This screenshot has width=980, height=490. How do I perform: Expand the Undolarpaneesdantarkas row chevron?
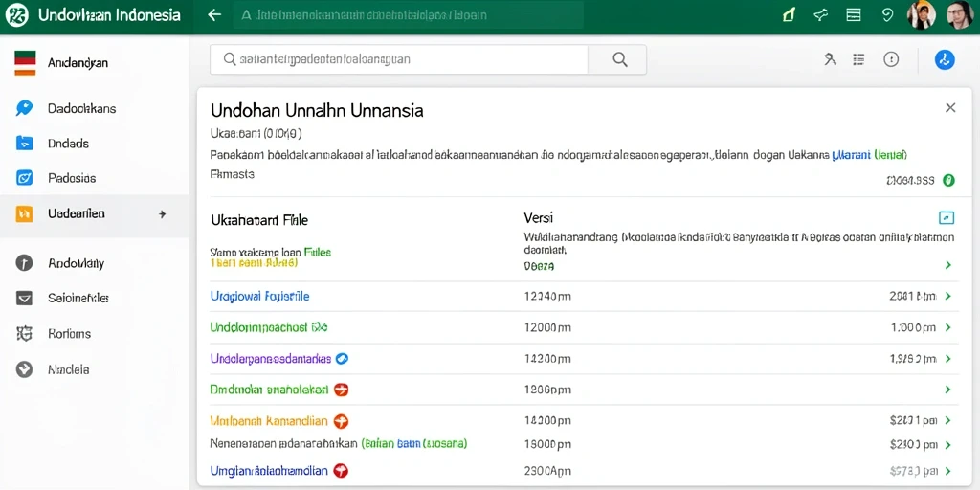tap(948, 359)
